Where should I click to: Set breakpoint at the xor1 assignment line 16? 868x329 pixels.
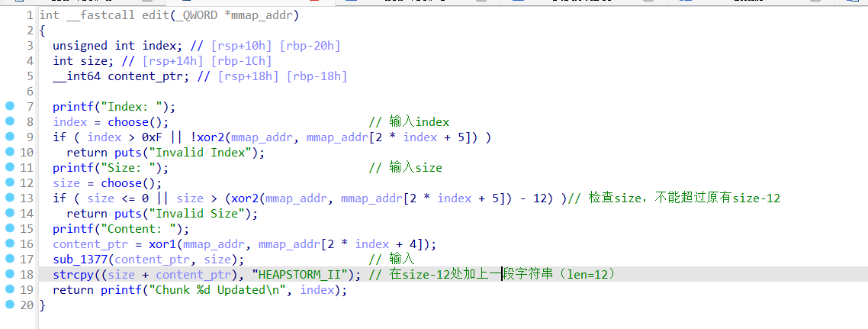pos(9,244)
